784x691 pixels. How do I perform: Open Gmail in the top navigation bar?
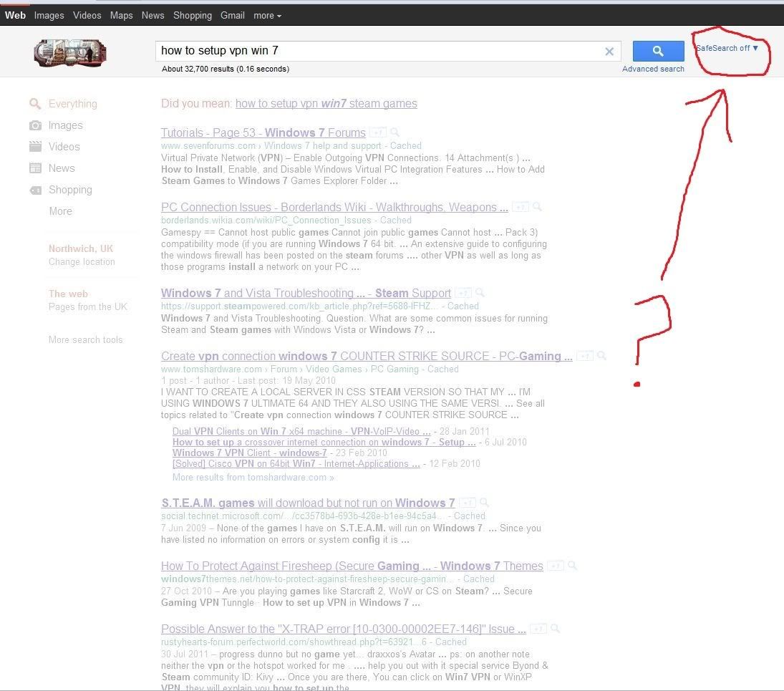(x=233, y=16)
